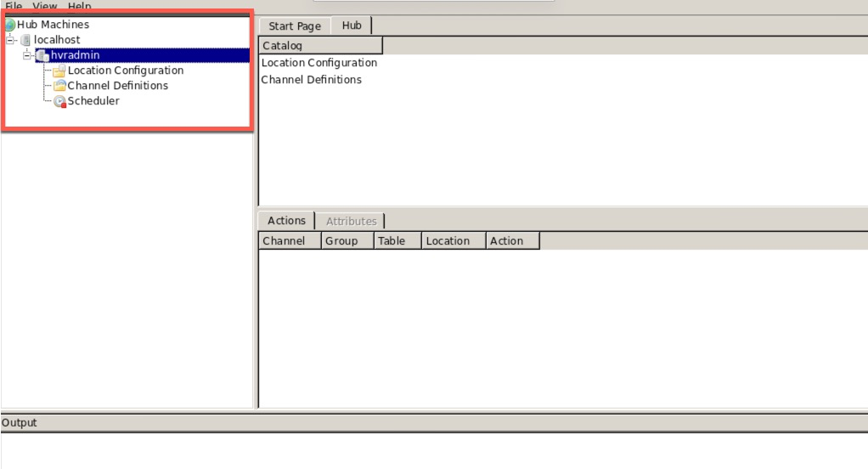Select Channel Definitions in Catalog list
Image resolution: width=868 pixels, height=469 pixels.
pos(311,80)
